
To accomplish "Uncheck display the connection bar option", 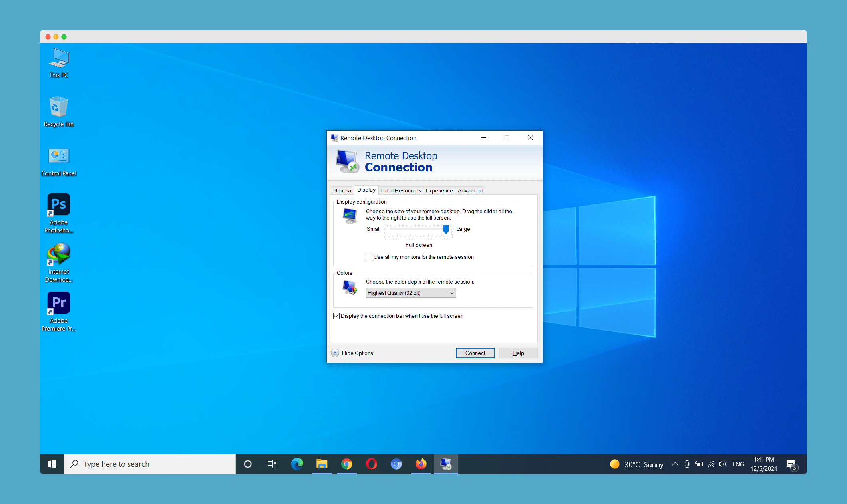I will coord(336,316).
